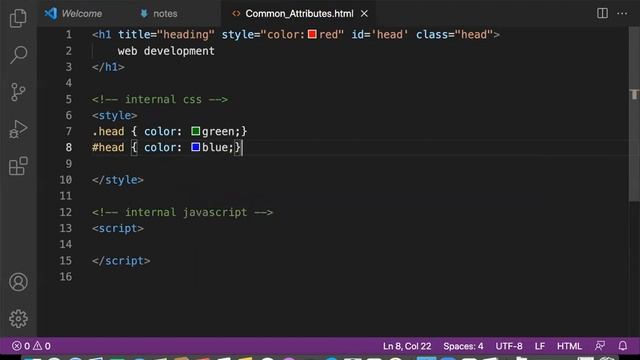Click the closing </h1> tag
This screenshot has width=640, height=360.
point(108,67)
